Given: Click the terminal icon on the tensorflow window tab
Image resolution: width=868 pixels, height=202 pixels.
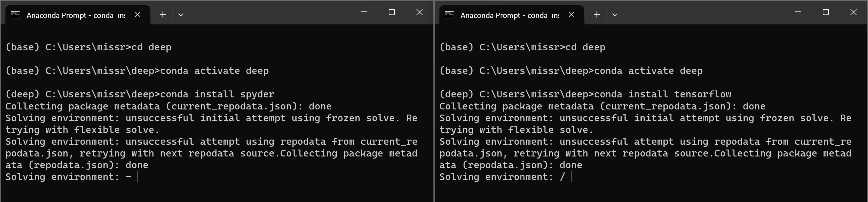Looking at the screenshot, I should (449, 14).
